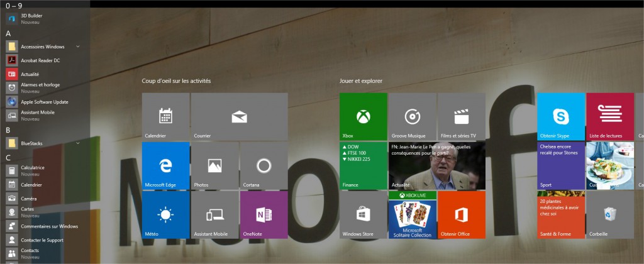The height and width of the screenshot is (264, 644).
Task: Open the Contacts app icon
Action: (12, 254)
